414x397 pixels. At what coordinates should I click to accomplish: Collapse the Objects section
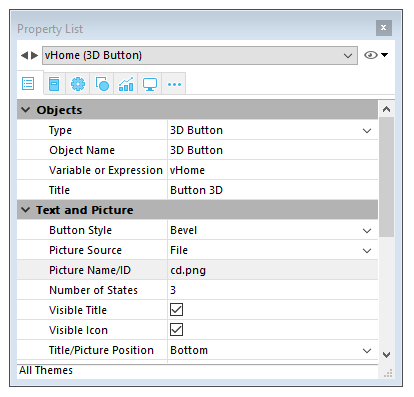[x=25, y=110]
